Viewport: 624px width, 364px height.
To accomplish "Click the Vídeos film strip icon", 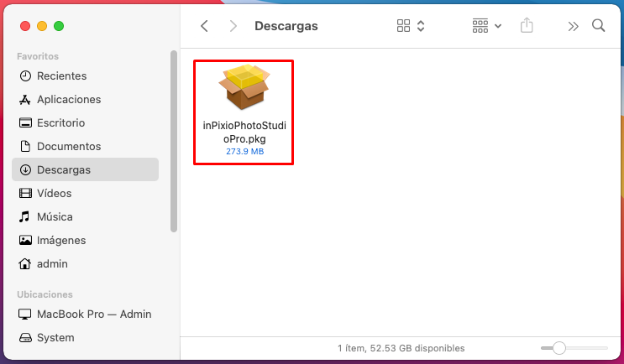I will (x=25, y=193).
